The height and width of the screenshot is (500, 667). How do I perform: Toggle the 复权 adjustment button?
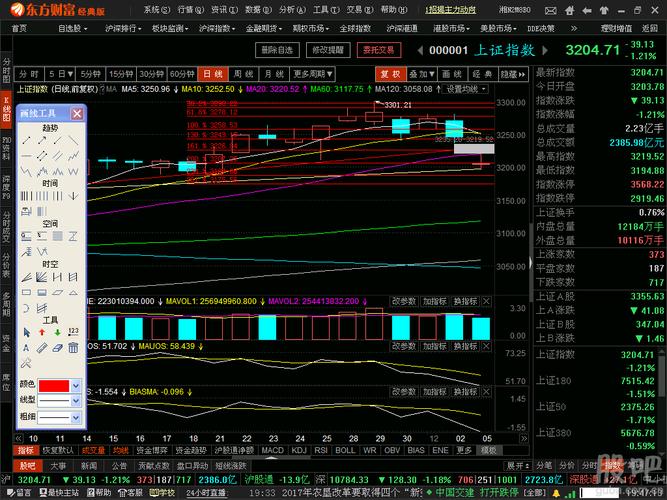coord(391,74)
